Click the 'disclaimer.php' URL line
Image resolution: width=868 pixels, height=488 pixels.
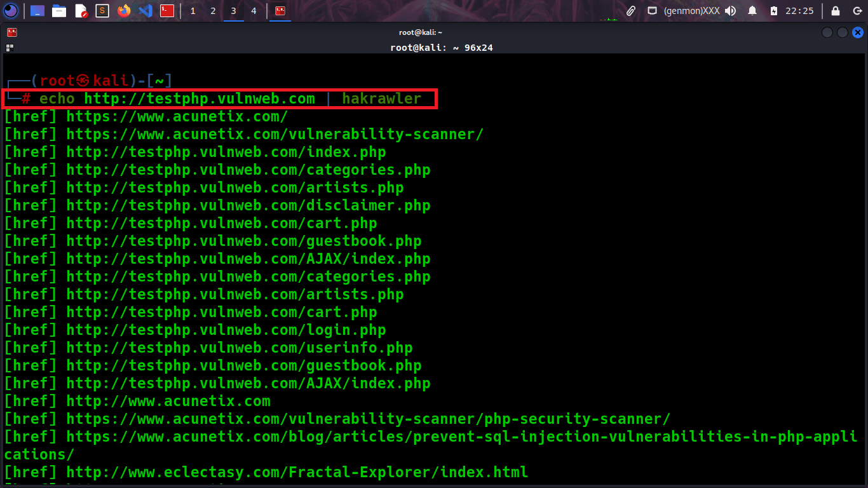pos(217,205)
